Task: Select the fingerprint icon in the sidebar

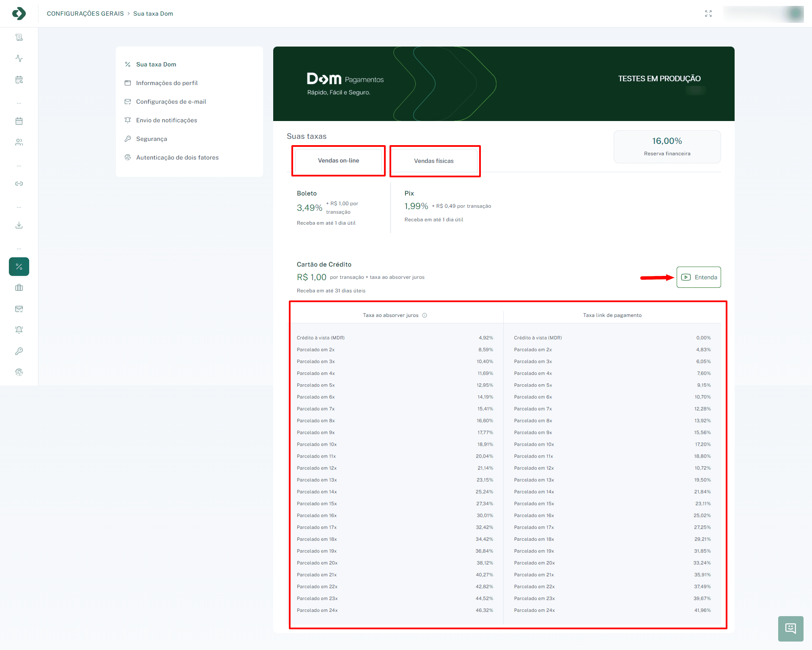Action: coord(19,372)
